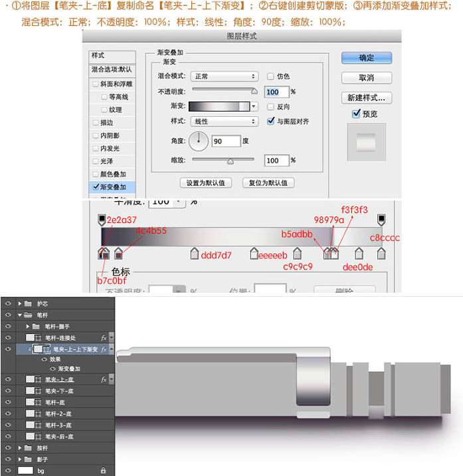This screenshot has width=463, height=476.
Task: Select the 按杆 group folder icon
Action: (x=29, y=447)
